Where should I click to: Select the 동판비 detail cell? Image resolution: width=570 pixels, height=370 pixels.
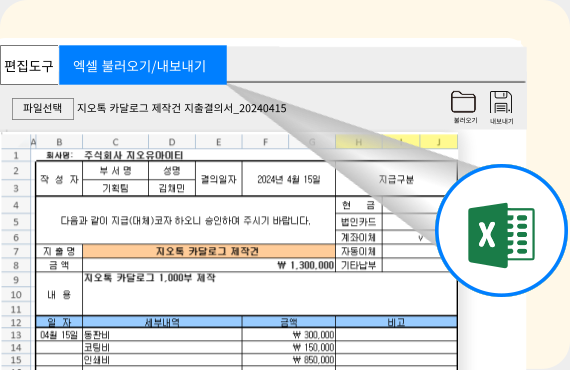(x=162, y=335)
